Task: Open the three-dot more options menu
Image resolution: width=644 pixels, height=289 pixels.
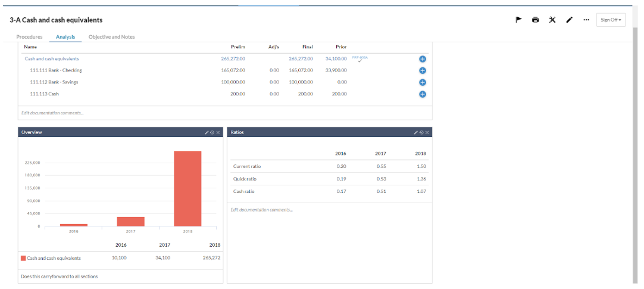Action: [x=586, y=20]
